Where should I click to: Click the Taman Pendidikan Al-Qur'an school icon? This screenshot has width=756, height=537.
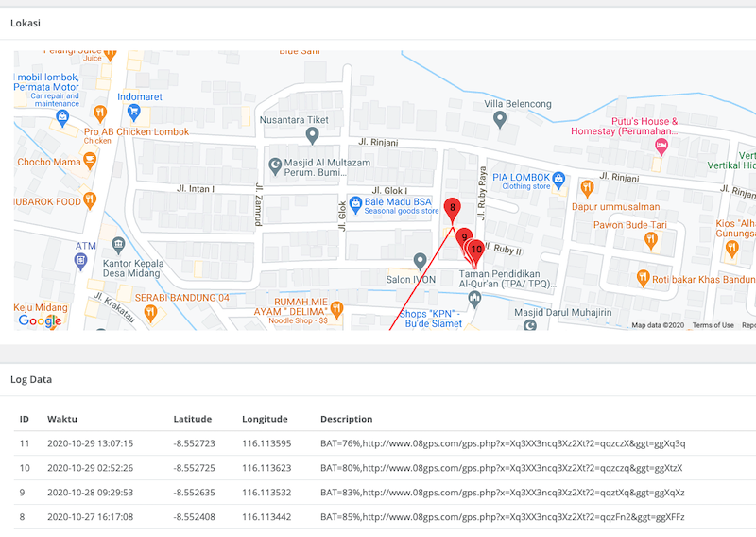click(x=475, y=300)
